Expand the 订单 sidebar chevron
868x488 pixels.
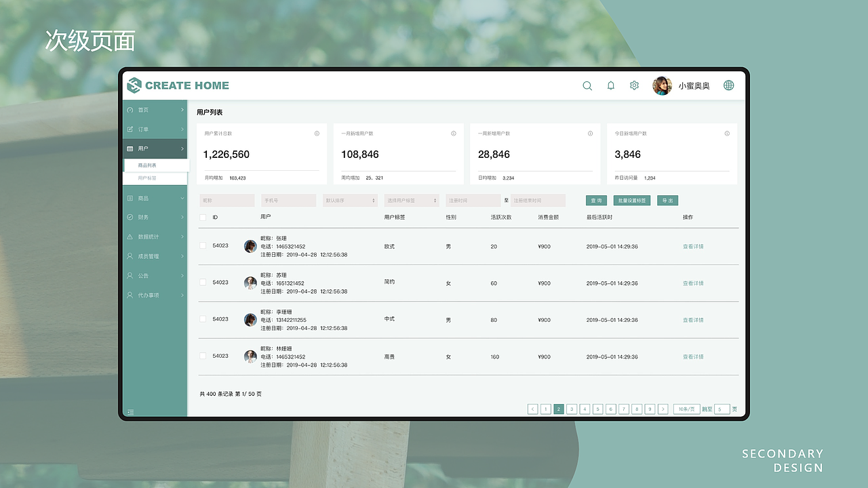pos(182,129)
